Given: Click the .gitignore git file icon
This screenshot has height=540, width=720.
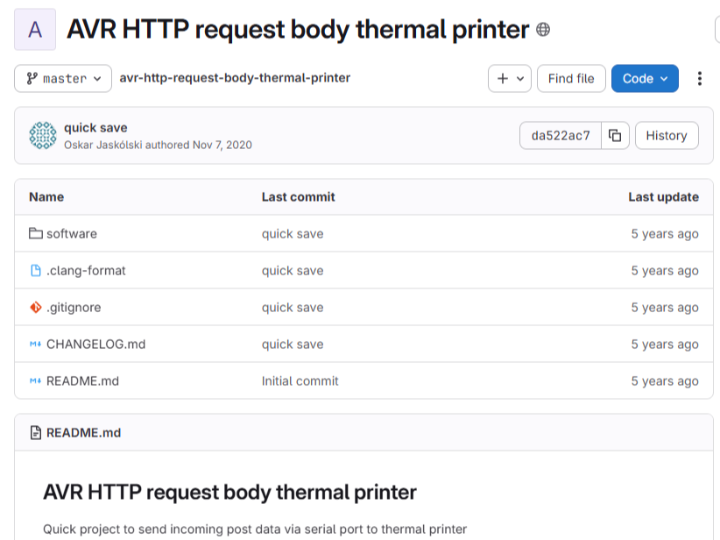Looking at the screenshot, I should tap(36, 308).
